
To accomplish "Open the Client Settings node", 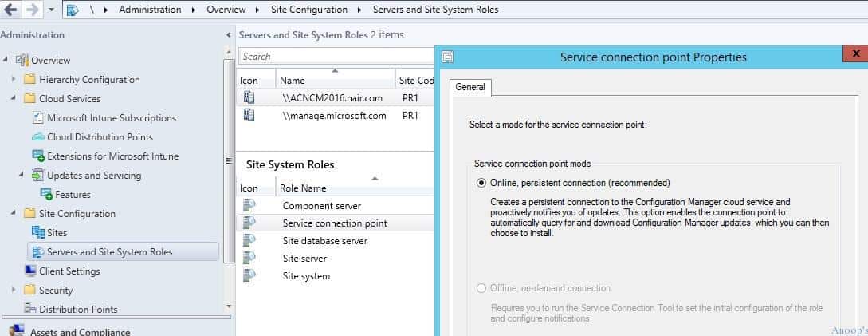I will coord(69,271).
